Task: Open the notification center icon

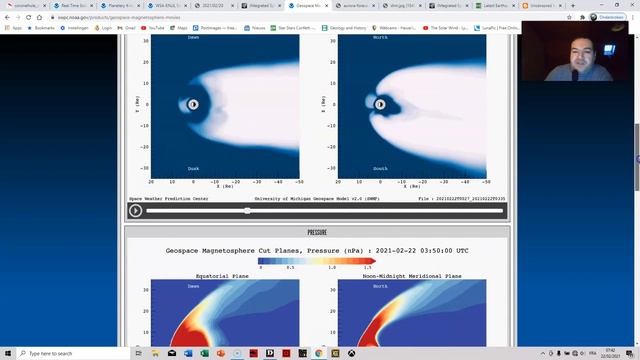Action: 630,353
